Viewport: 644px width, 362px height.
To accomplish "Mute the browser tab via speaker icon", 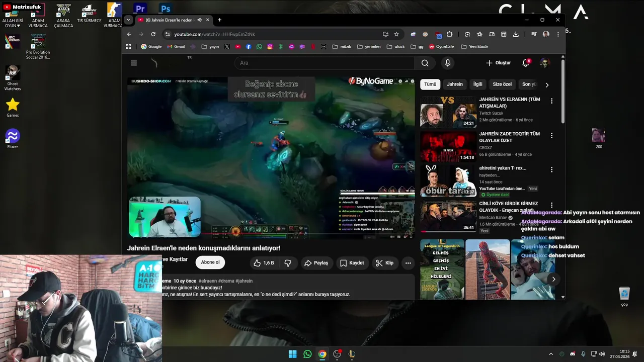I will click(x=200, y=20).
